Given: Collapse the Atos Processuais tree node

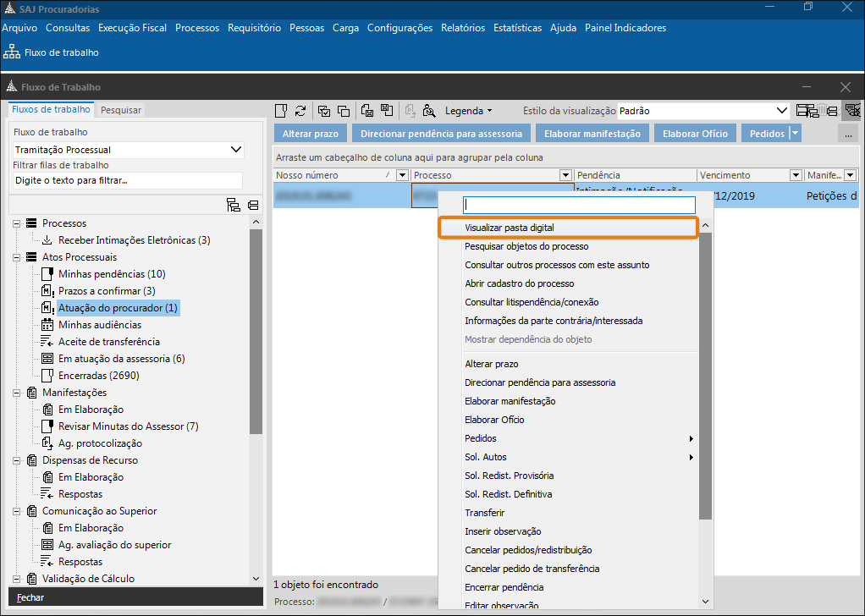Looking at the screenshot, I should pyautogui.click(x=17, y=257).
